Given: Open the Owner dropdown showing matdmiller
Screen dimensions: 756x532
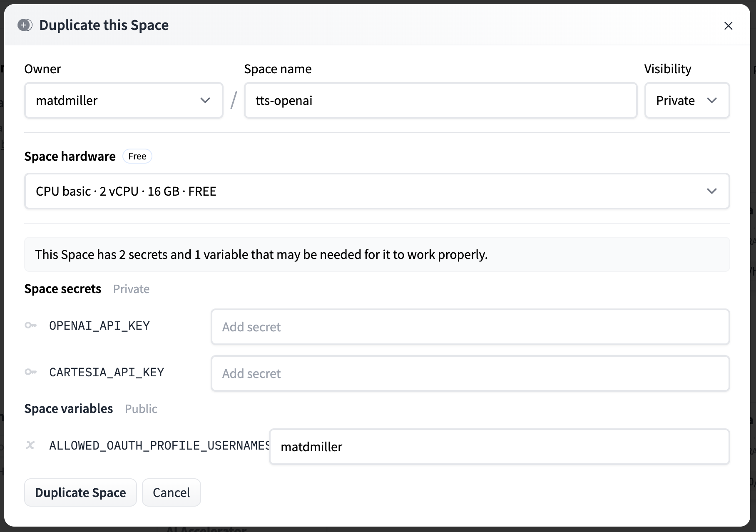Looking at the screenshot, I should coord(124,100).
